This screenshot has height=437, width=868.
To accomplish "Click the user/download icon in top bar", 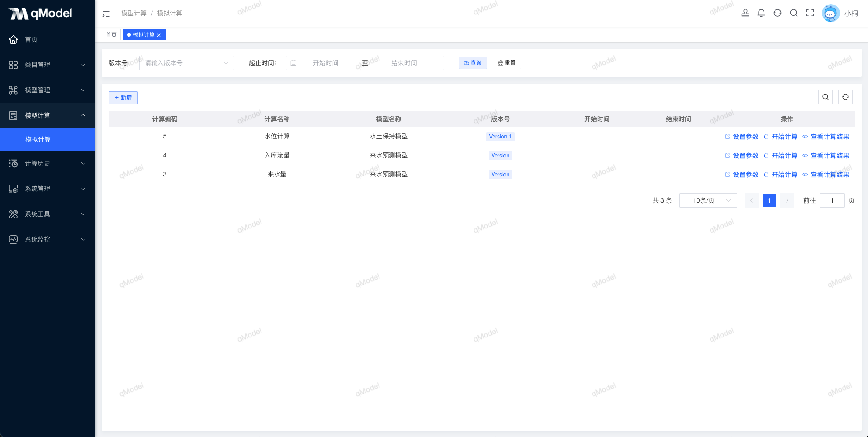I will (745, 13).
